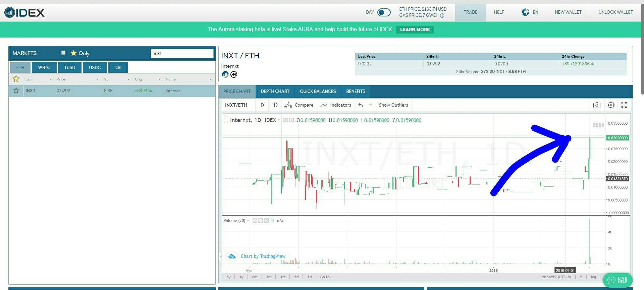The image size is (644, 290).
Task: Select the WBTC market tab
Action: click(44, 67)
